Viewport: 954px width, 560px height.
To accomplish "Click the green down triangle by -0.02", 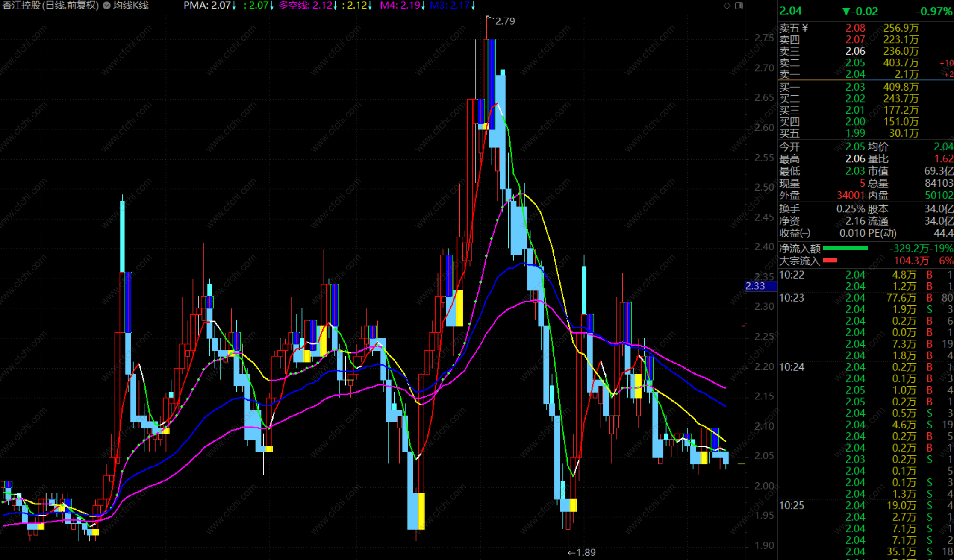I will [846, 12].
